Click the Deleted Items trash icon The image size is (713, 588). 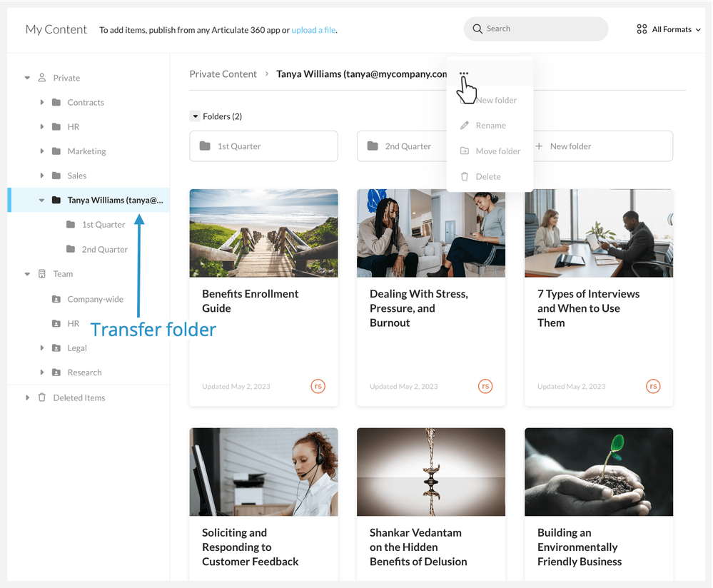[x=42, y=397]
